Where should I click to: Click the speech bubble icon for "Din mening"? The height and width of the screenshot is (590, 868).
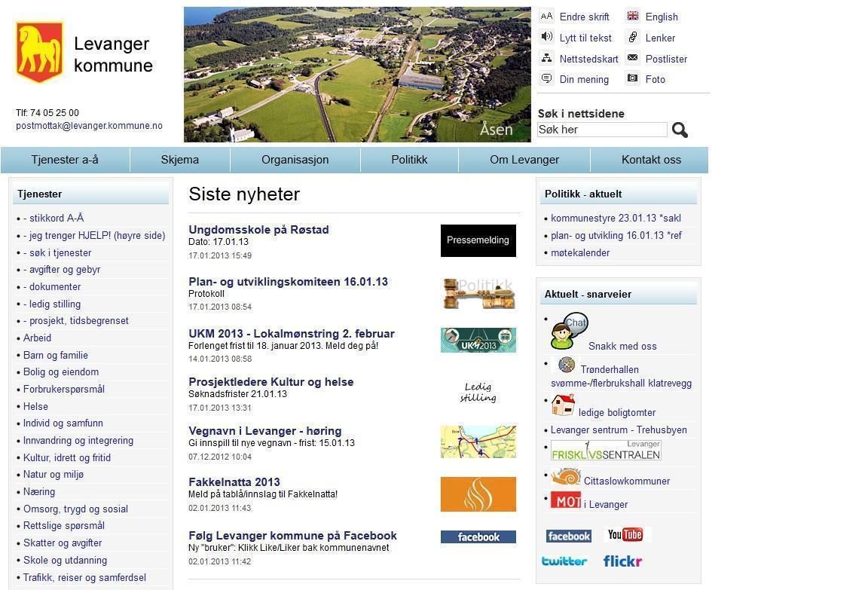tap(546, 78)
